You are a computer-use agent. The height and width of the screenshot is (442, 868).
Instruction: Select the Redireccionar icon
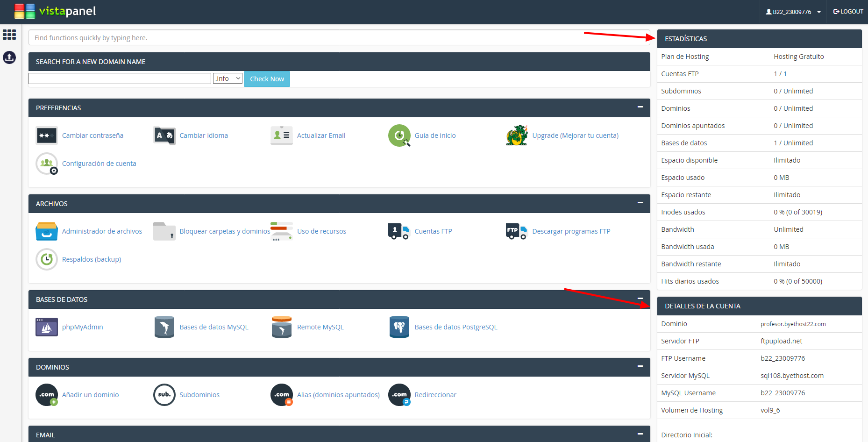[x=399, y=395]
